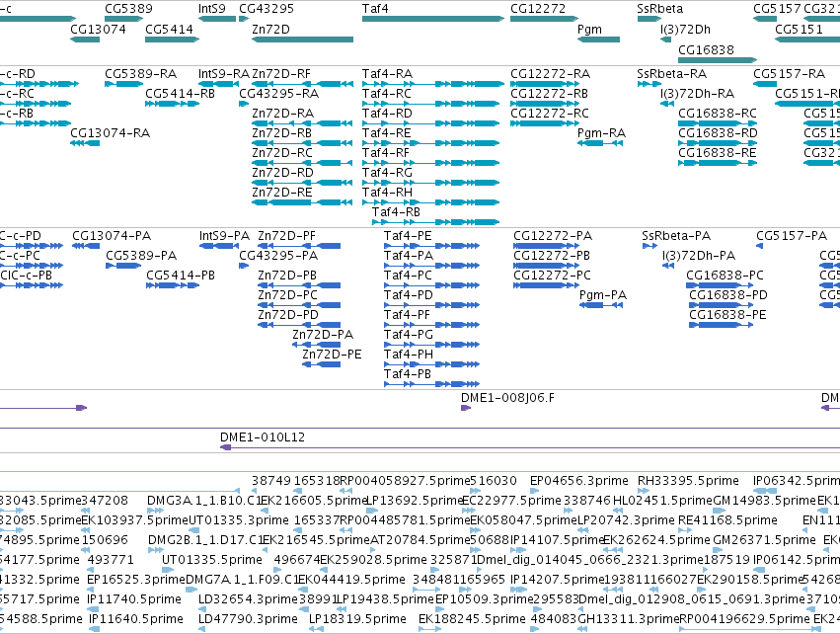Viewport: 840px width, 634px height.
Task: Open cDNA LD32654.3prime
Action: [x=248, y=599]
